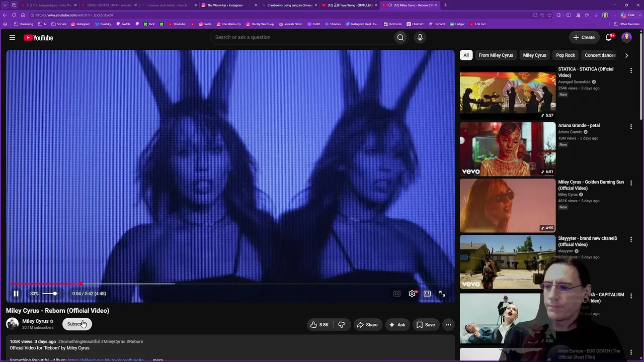Toggle closed captions on the video

[x=397, y=294]
